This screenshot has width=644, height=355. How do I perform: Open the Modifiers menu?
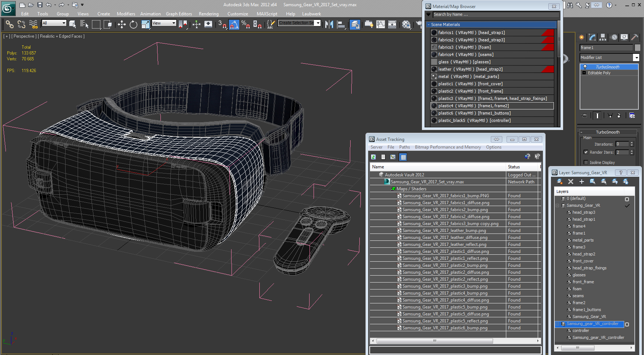pyautogui.click(x=126, y=14)
